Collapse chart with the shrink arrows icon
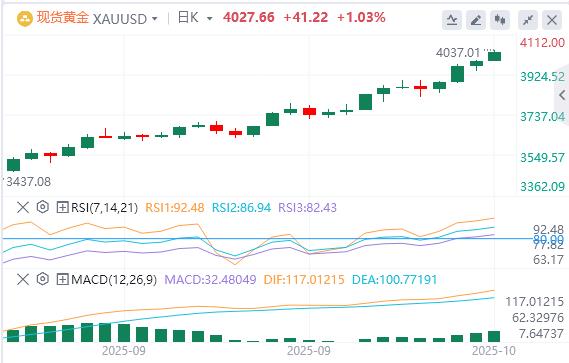The height and width of the screenshot is (363, 569). coord(528,20)
